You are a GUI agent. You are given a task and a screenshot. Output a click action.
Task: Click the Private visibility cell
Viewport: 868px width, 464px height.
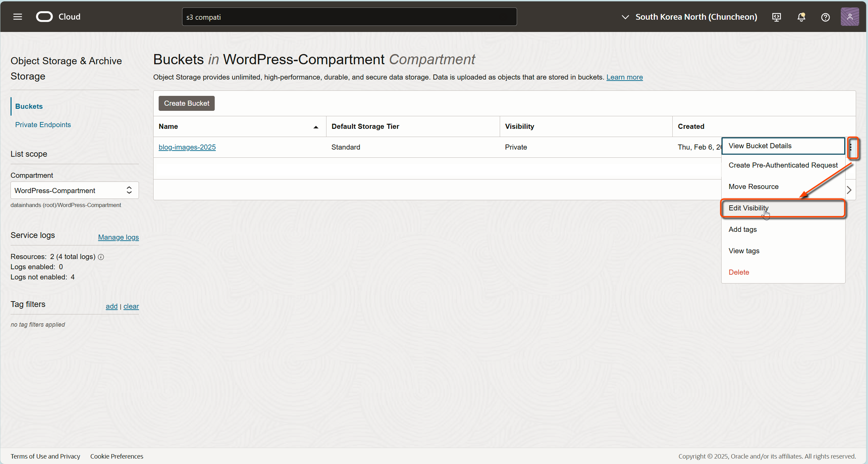(516, 147)
